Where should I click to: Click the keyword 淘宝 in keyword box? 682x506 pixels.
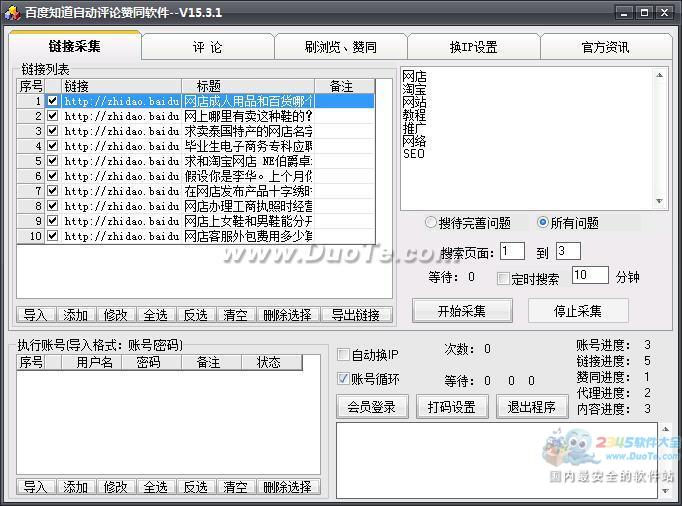[x=414, y=89]
